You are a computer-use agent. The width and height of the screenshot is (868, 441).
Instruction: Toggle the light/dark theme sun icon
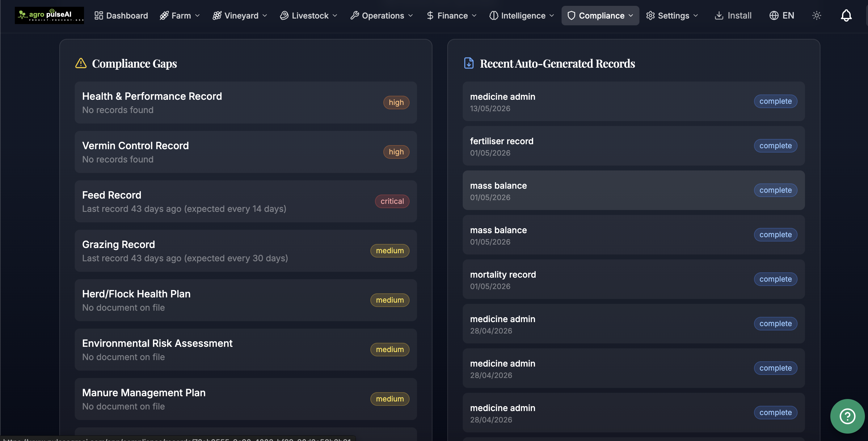(x=816, y=15)
